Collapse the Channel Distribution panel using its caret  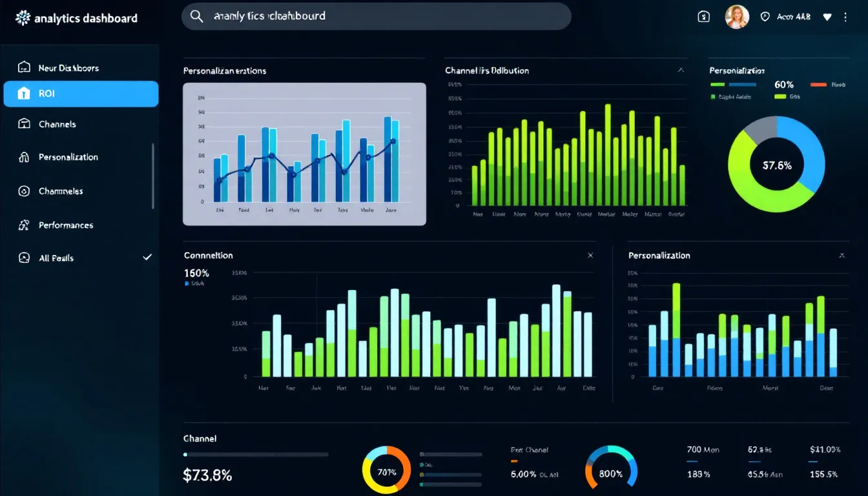pyautogui.click(x=681, y=70)
